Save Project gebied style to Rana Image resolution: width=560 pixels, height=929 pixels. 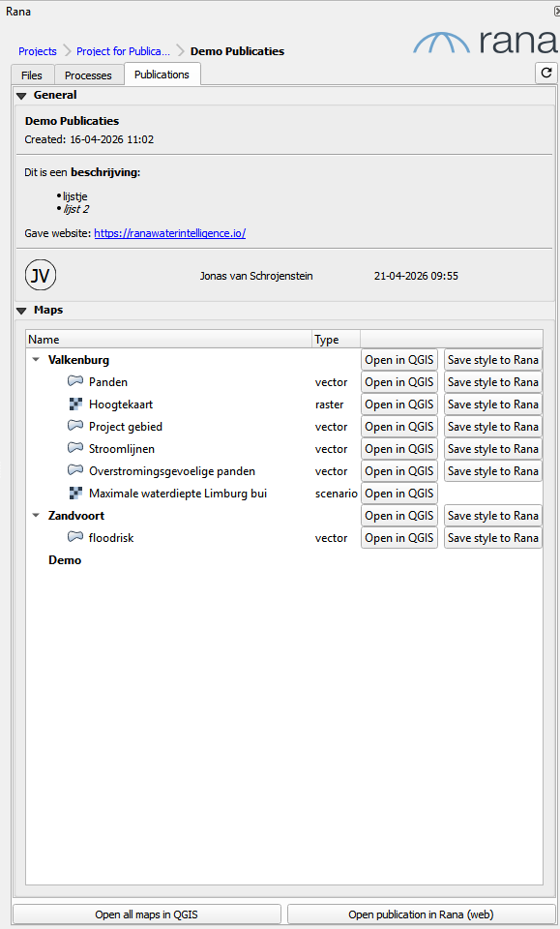(x=493, y=427)
